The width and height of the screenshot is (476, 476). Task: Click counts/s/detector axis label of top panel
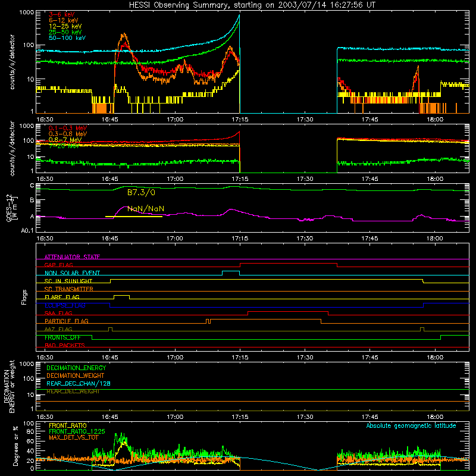click(x=12, y=62)
